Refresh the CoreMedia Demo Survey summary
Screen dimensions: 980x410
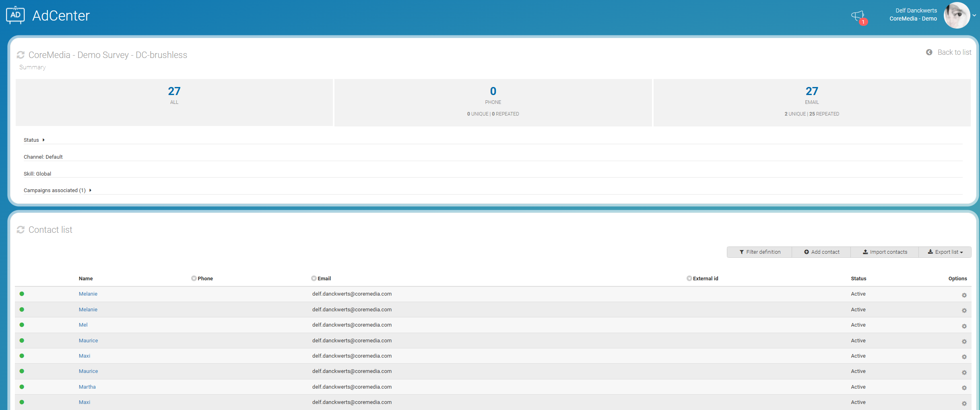pyautogui.click(x=21, y=55)
